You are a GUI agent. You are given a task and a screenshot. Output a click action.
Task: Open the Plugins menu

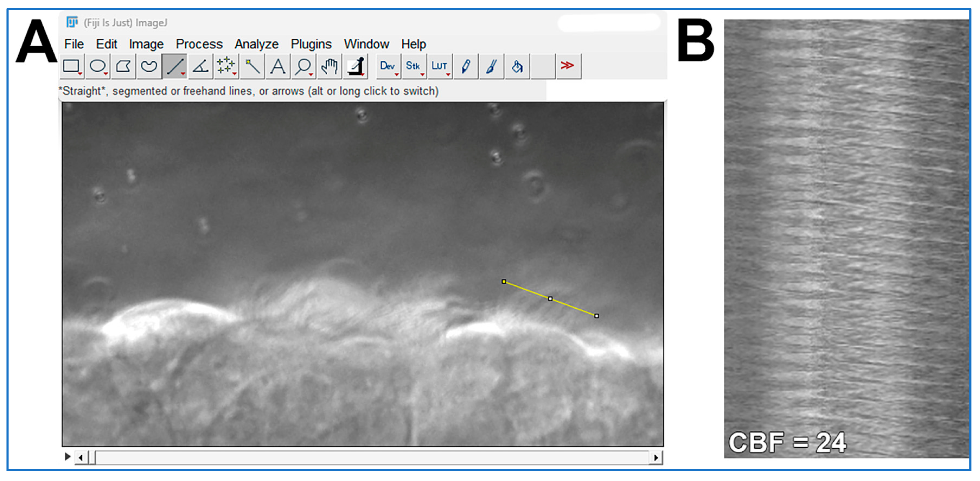[x=311, y=44]
